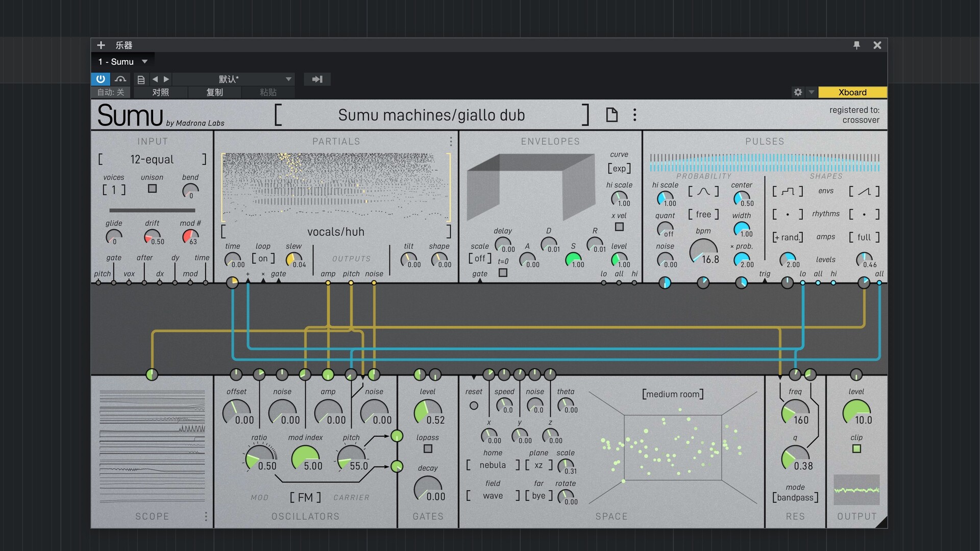Open the preset file list icon
This screenshot has height=551, width=980.
[x=141, y=80]
